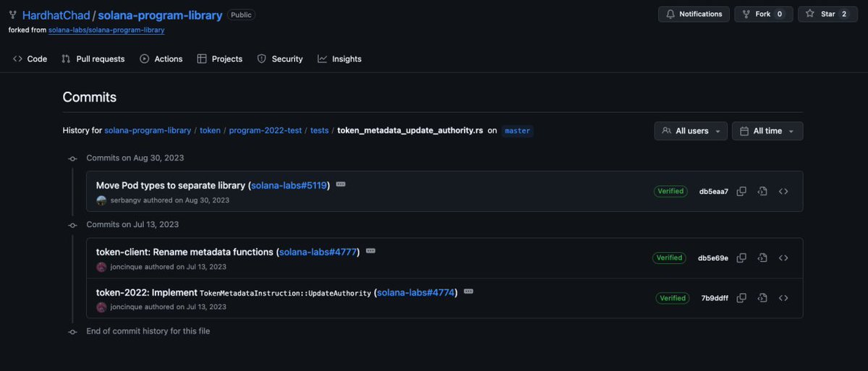
Task: Browse repository at commit db5eaa7
Action: [783, 192]
